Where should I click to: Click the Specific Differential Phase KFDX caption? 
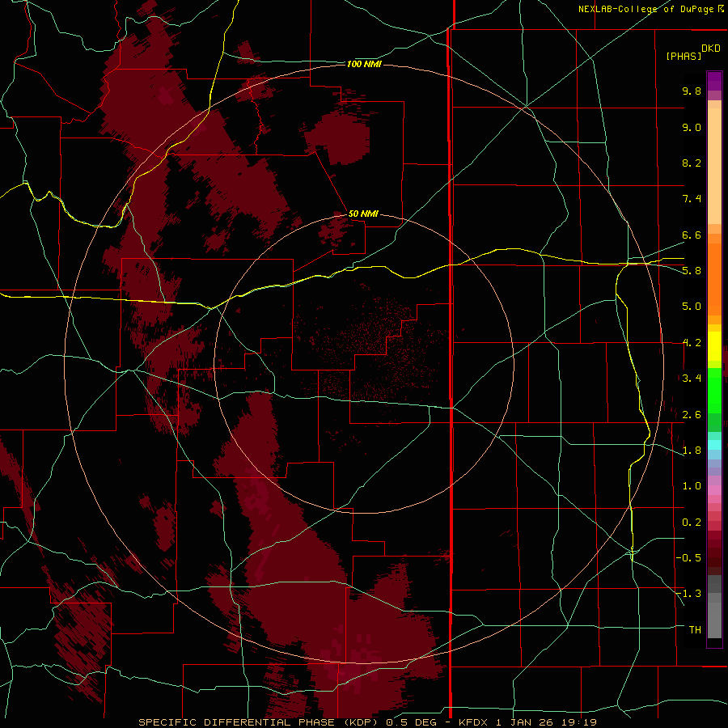tap(367, 722)
